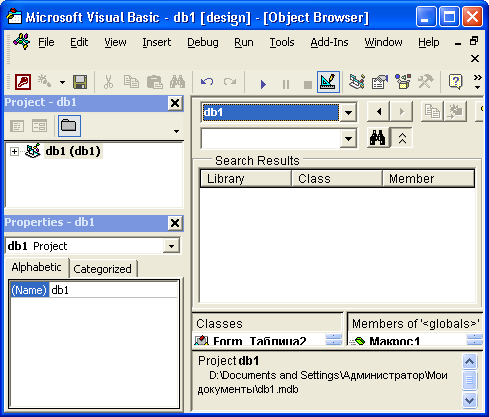This screenshot has height=417, width=489.
Task: Toggle Folders view in Project panel
Action: click(x=69, y=126)
